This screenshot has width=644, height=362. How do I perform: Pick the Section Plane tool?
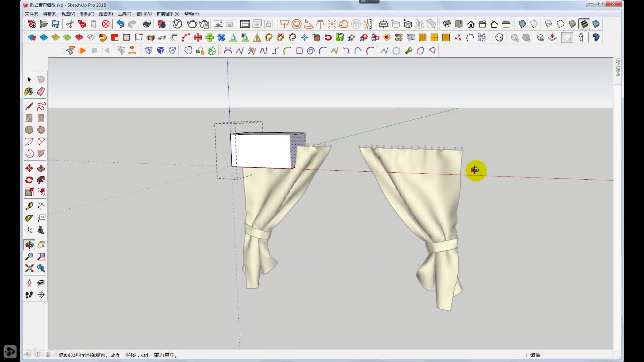point(41,295)
